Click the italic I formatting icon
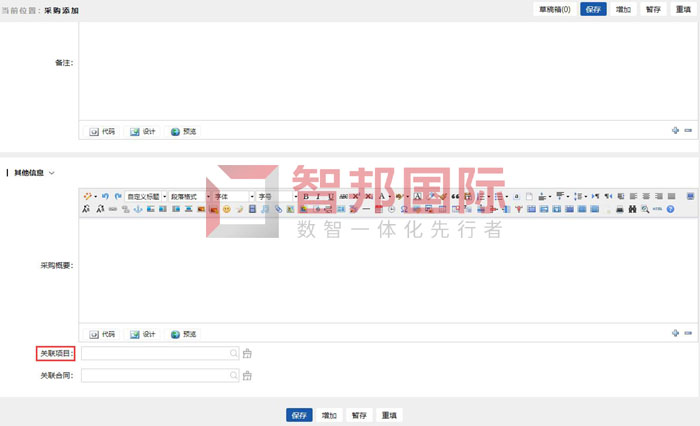 (x=318, y=196)
